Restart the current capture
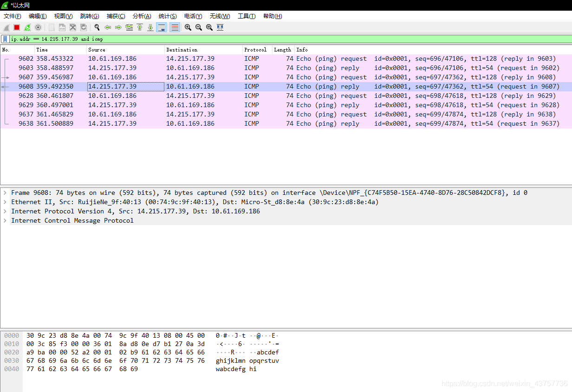The height and width of the screenshot is (392, 572). 27,27
